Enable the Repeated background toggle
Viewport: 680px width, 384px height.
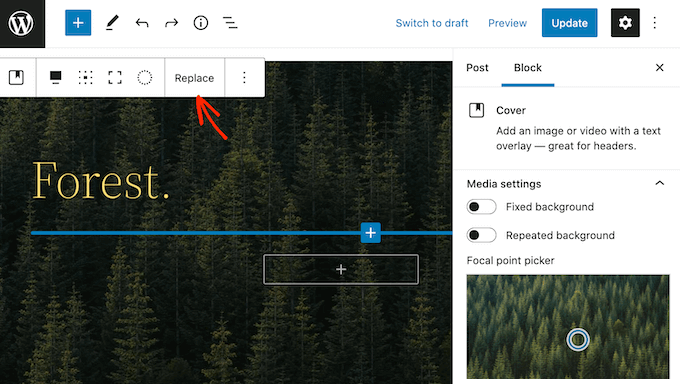pyautogui.click(x=481, y=235)
